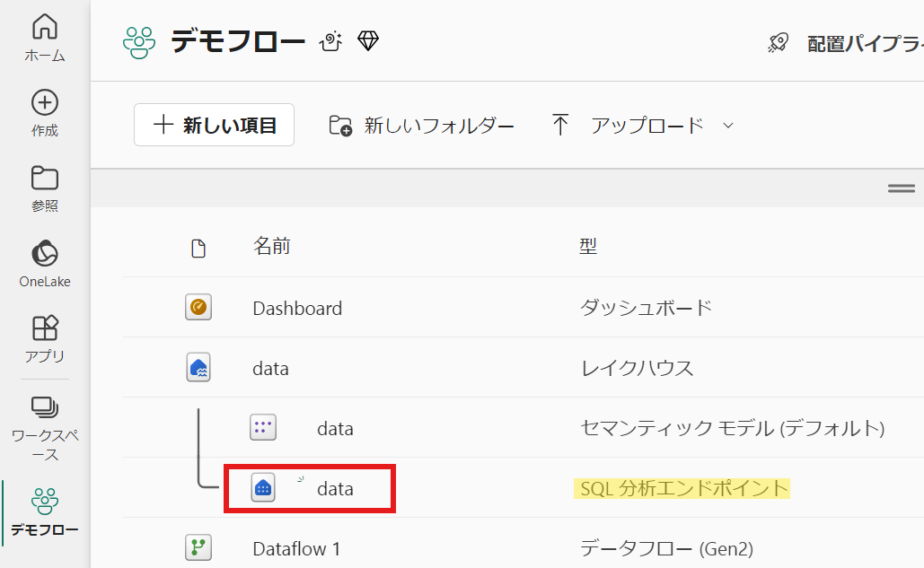Click the rocket deployment pipeline icon
The height and width of the screenshot is (568, 924).
pyautogui.click(x=778, y=43)
